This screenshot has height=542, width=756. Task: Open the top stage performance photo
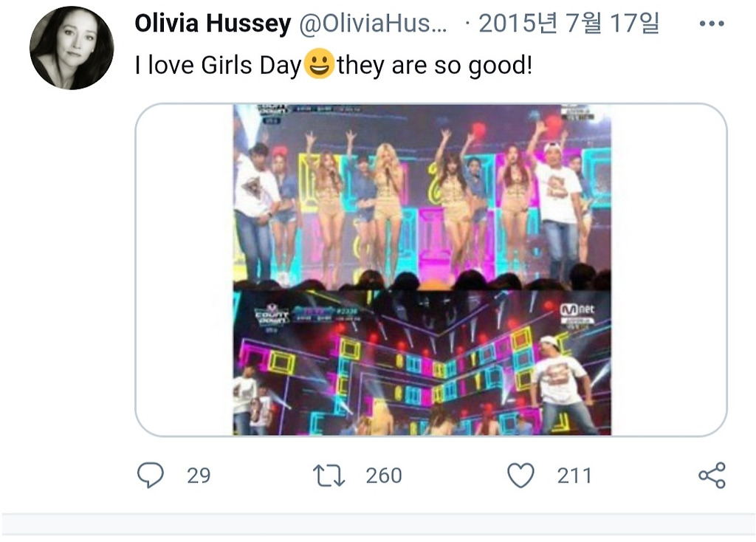pyautogui.click(x=422, y=196)
